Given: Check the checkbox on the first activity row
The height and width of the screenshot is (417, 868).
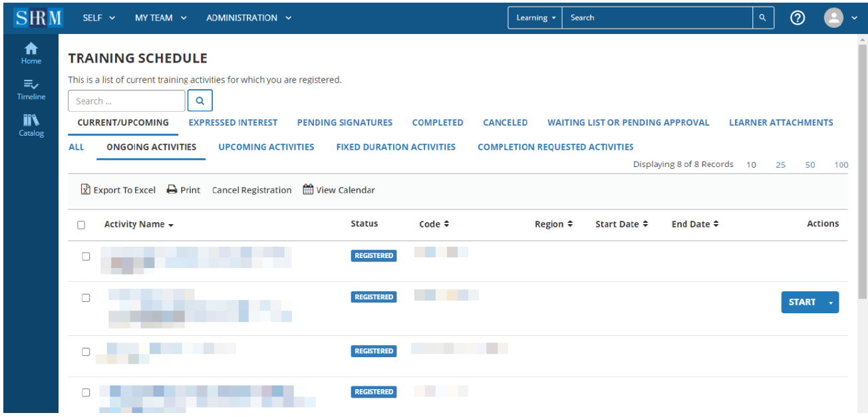Looking at the screenshot, I should point(86,257).
